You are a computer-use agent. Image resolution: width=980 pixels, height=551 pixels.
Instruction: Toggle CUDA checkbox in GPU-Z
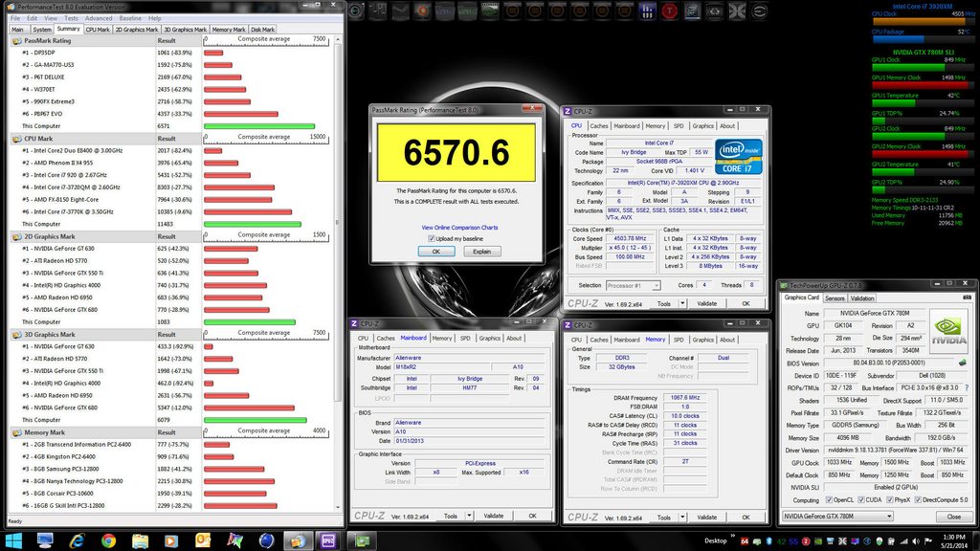click(860, 499)
